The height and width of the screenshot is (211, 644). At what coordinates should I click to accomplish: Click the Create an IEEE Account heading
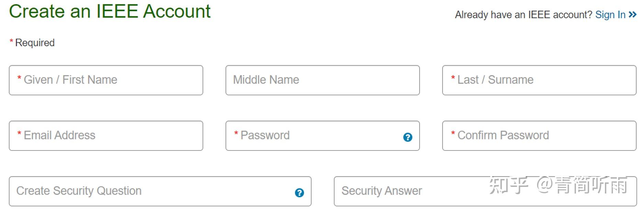coord(110,11)
